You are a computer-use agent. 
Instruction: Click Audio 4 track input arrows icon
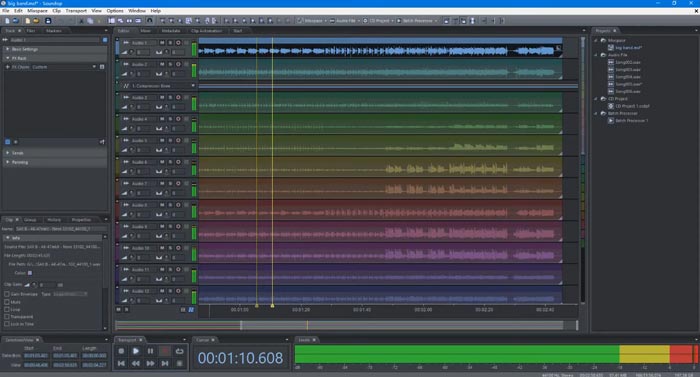pos(126,119)
